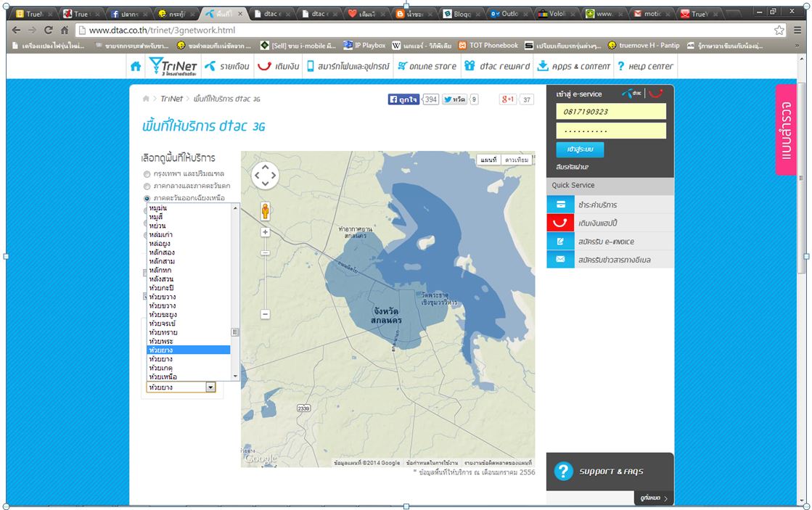Image resolution: width=812 pixels, height=510 pixels.
Task: Bookmark page with the star icon
Action: click(x=779, y=30)
